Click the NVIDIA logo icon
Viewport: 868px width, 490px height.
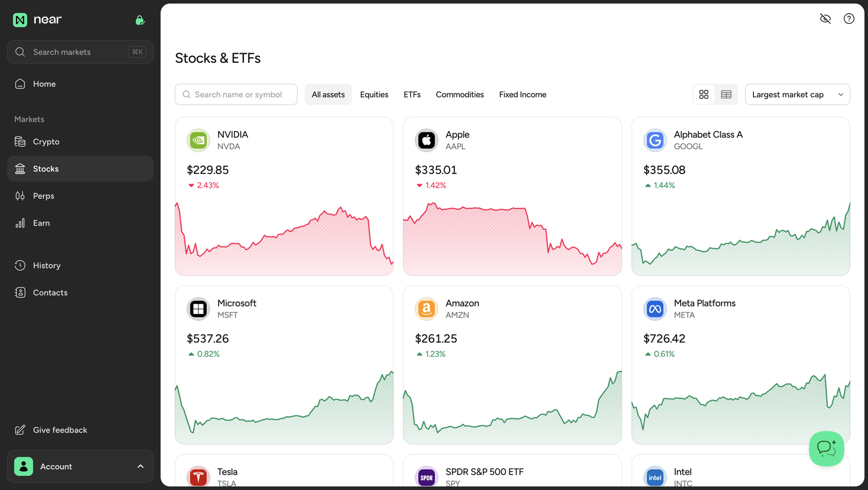(x=199, y=140)
